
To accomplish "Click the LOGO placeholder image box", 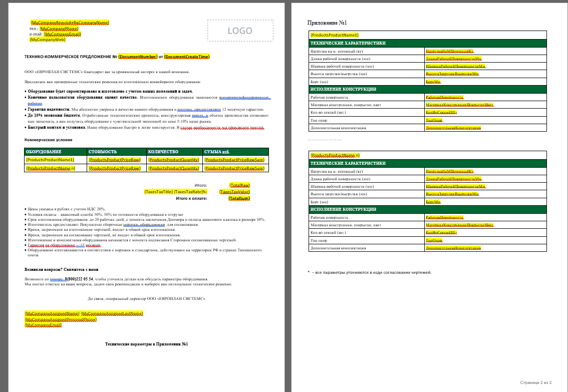I will click(240, 31).
